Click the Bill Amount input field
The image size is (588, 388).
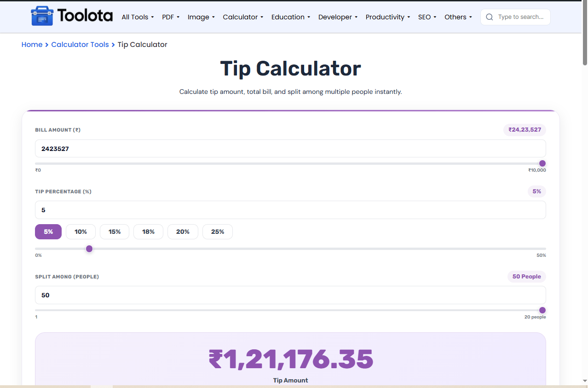click(x=290, y=149)
